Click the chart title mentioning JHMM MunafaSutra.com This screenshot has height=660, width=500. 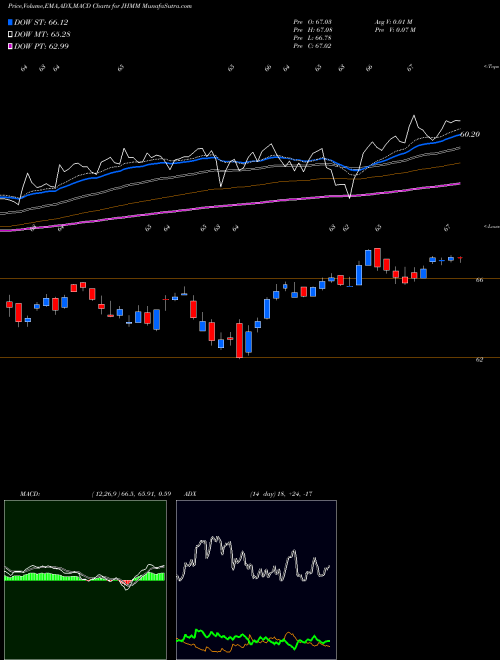pos(100,6)
